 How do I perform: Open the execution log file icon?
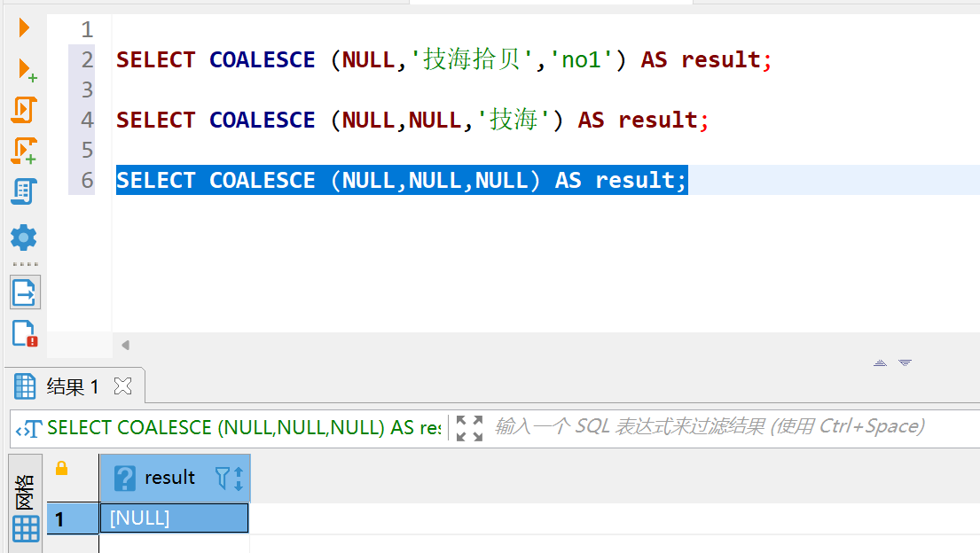click(x=25, y=333)
